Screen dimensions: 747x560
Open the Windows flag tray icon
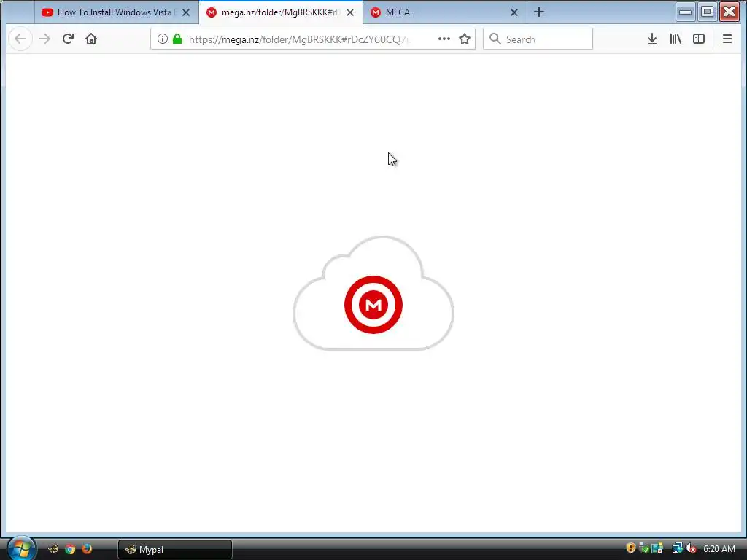[657, 548]
